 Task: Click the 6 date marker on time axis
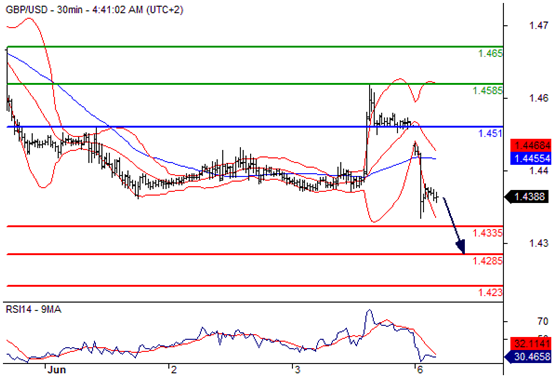(x=421, y=370)
